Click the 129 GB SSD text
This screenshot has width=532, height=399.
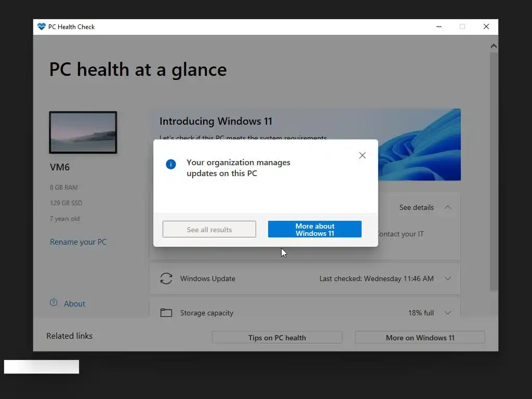click(66, 203)
